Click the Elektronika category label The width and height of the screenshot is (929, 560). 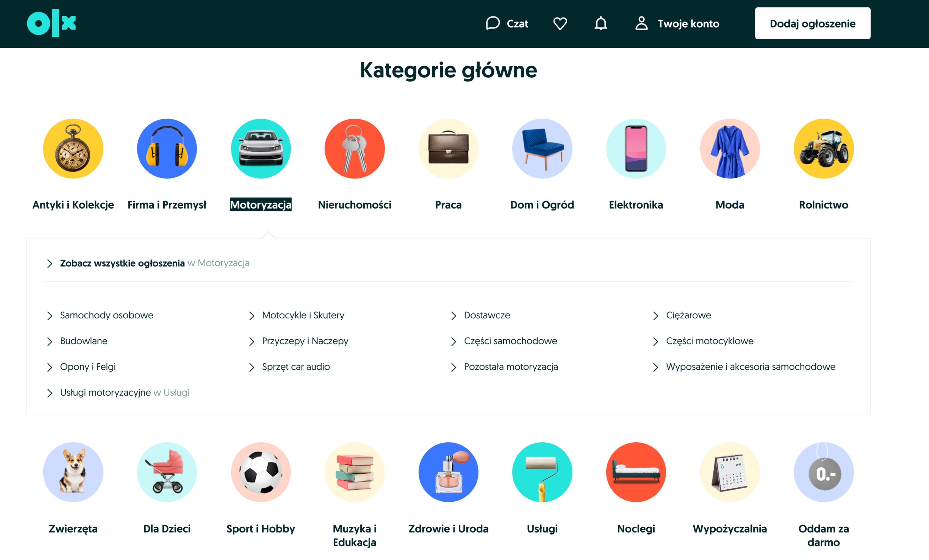coord(636,205)
